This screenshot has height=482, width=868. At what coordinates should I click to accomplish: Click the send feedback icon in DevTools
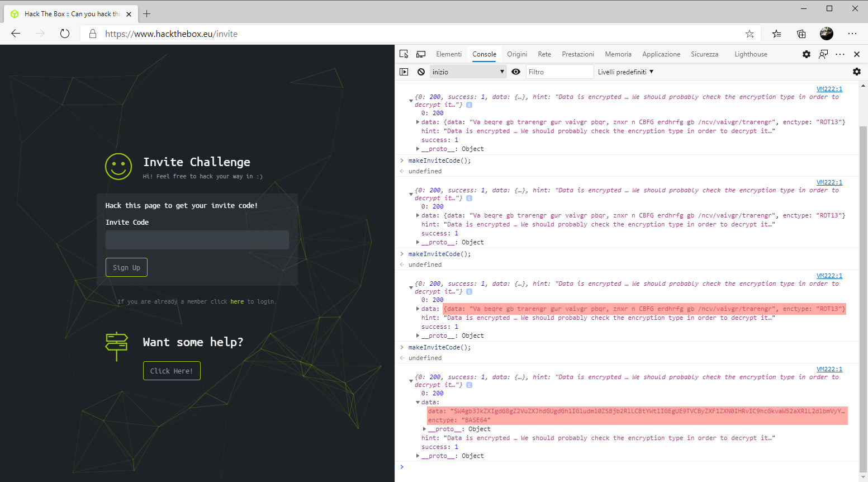(x=823, y=54)
